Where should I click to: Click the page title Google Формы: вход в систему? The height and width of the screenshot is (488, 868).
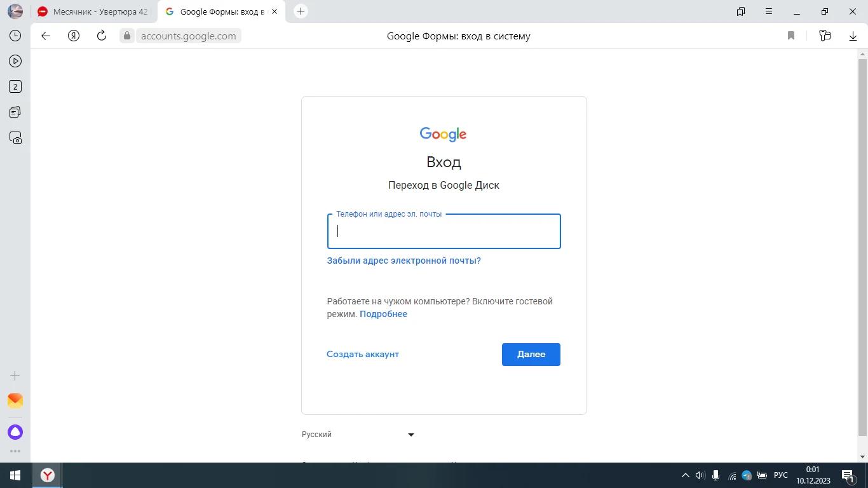coord(459,36)
